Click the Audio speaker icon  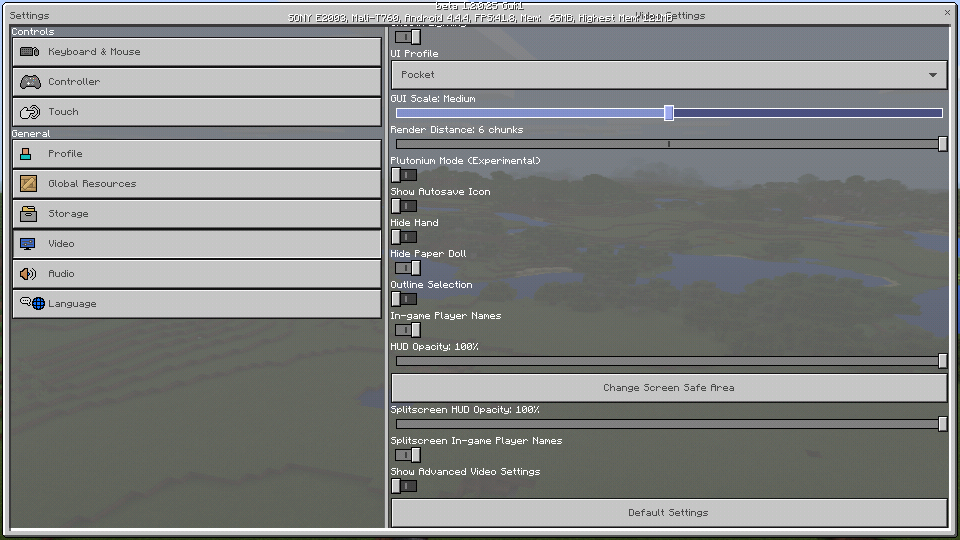[x=28, y=274]
